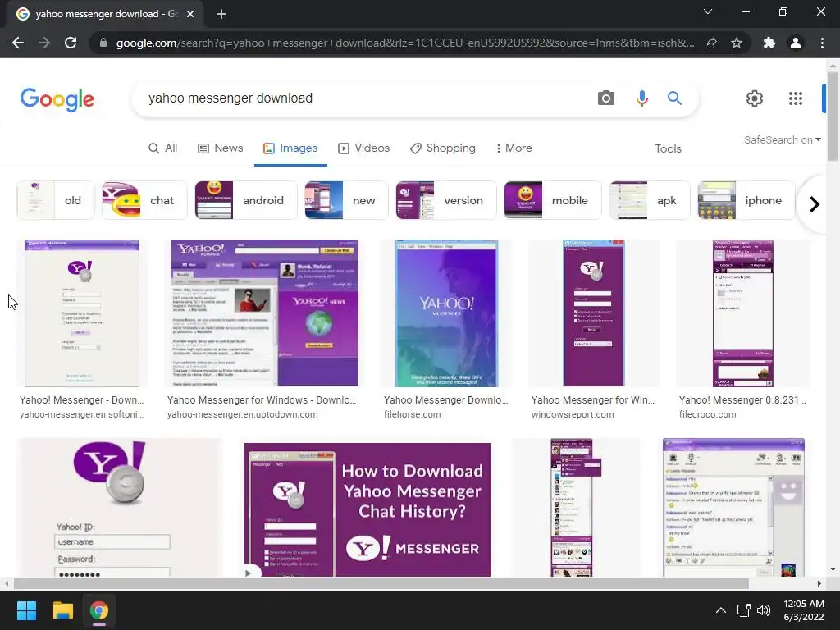The width and height of the screenshot is (840, 630).
Task: Open the yahoo-messenger.en.uptodown.com link
Action: 243,414
